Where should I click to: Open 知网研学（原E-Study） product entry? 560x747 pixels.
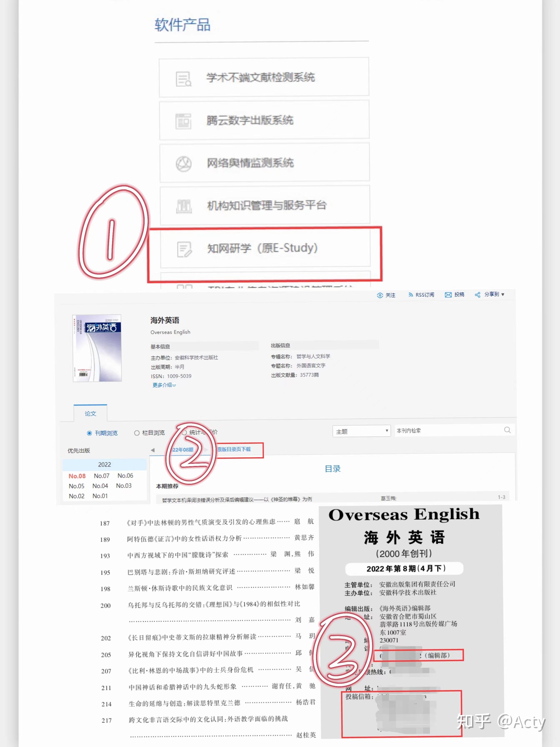click(265, 248)
